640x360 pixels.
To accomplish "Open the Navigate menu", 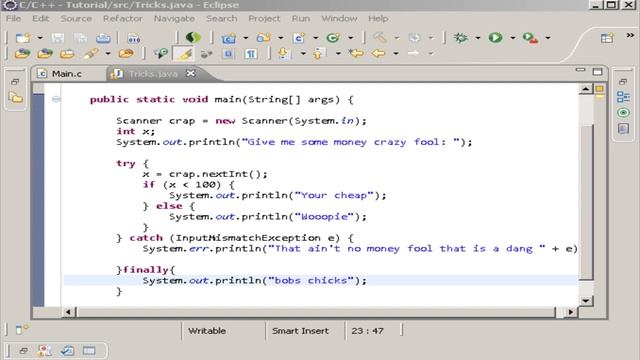I will click(x=174, y=19).
